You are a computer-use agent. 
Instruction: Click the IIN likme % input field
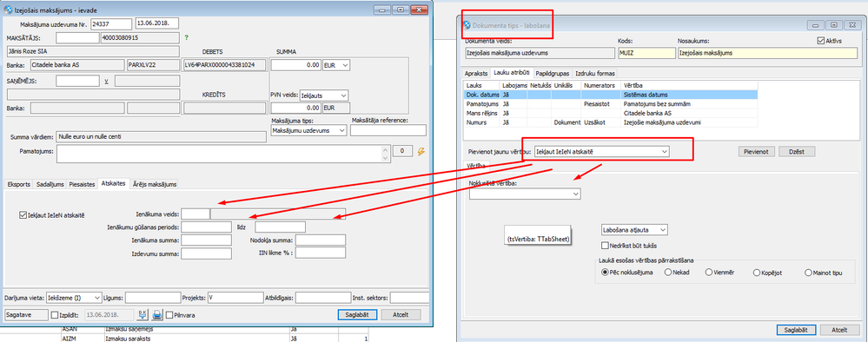321,253
